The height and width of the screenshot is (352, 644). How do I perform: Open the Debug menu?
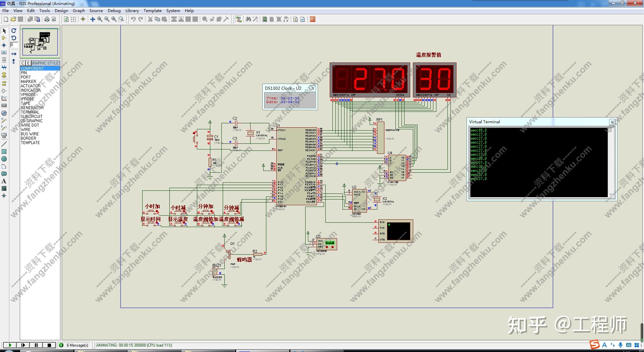[114, 10]
